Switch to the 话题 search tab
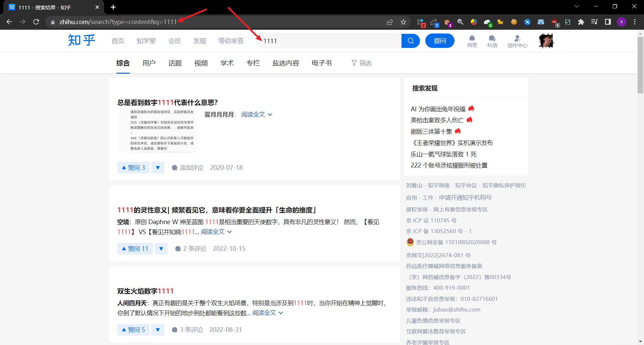The width and height of the screenshot is (644, 345). pos(175,63)
